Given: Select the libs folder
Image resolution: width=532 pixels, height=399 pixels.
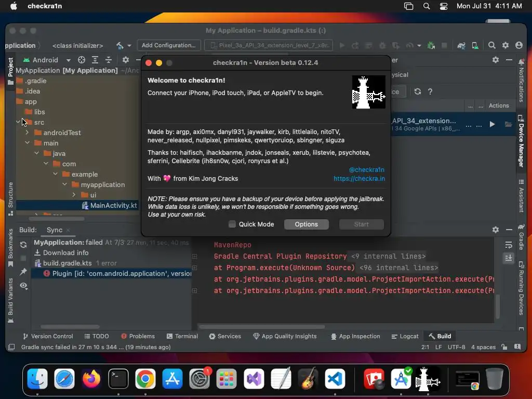Looking at the screenshot, I should (39, 112).
